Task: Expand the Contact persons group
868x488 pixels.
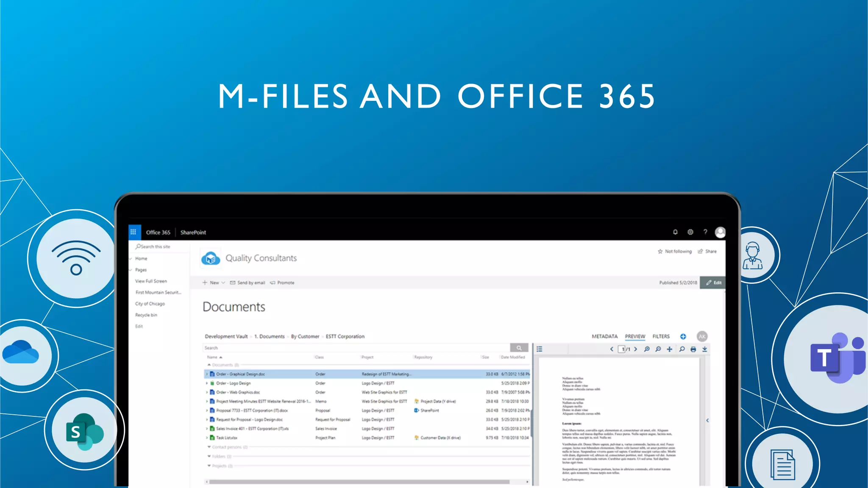Action: (x=209, y=447)
